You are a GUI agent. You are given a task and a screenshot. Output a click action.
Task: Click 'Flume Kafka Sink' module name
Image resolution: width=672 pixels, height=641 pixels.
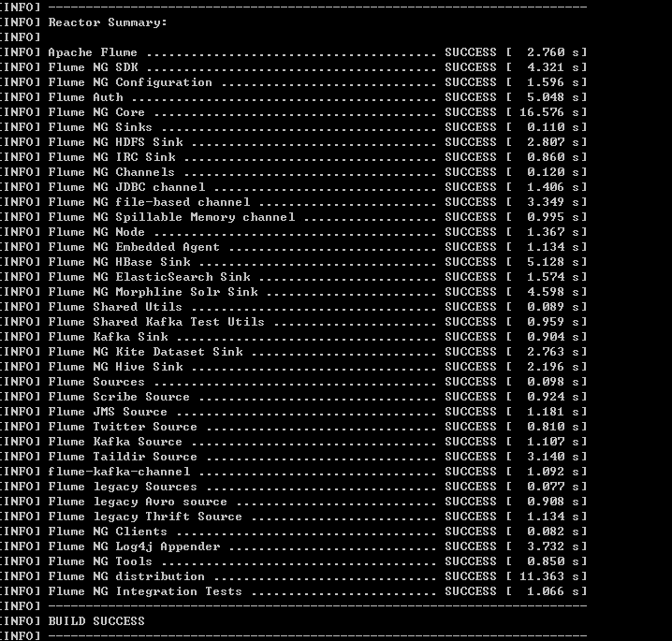(108, 337)
